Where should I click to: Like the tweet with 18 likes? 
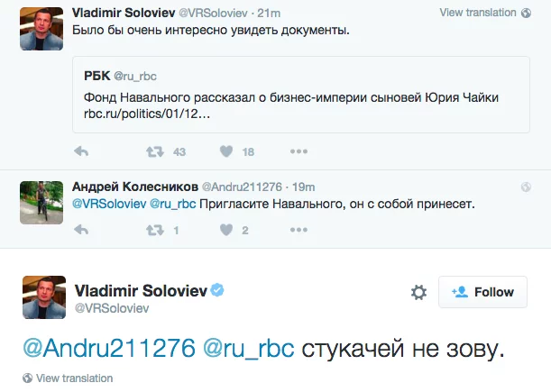(226, 151)
